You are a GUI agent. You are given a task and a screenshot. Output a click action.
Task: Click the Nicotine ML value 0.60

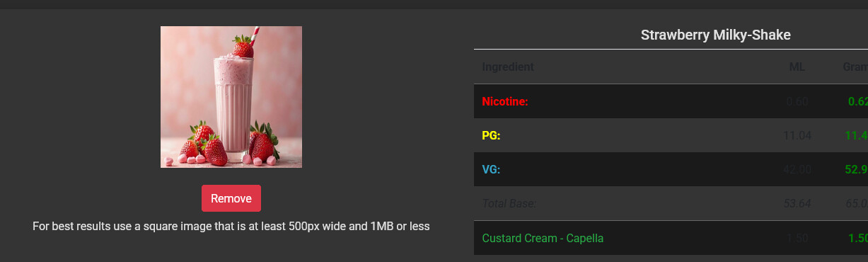coord(797,101)
